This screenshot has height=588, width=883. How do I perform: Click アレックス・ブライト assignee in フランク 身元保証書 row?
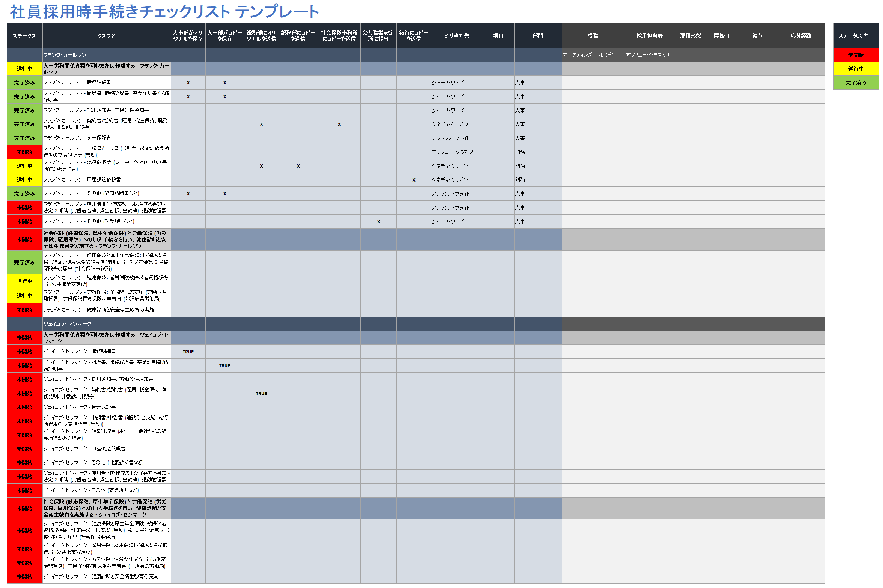click(457, 138)
